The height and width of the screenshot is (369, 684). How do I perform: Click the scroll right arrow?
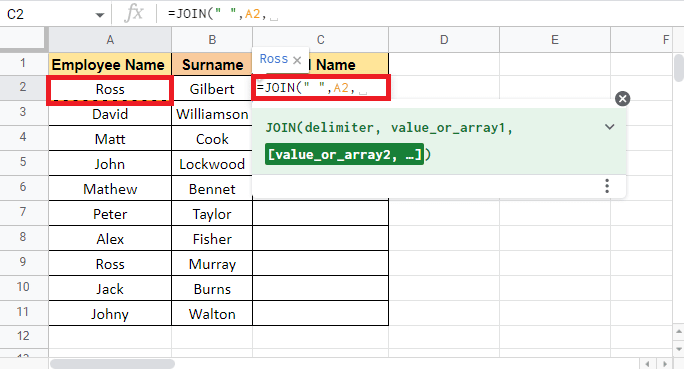click(x=664, y=364)
